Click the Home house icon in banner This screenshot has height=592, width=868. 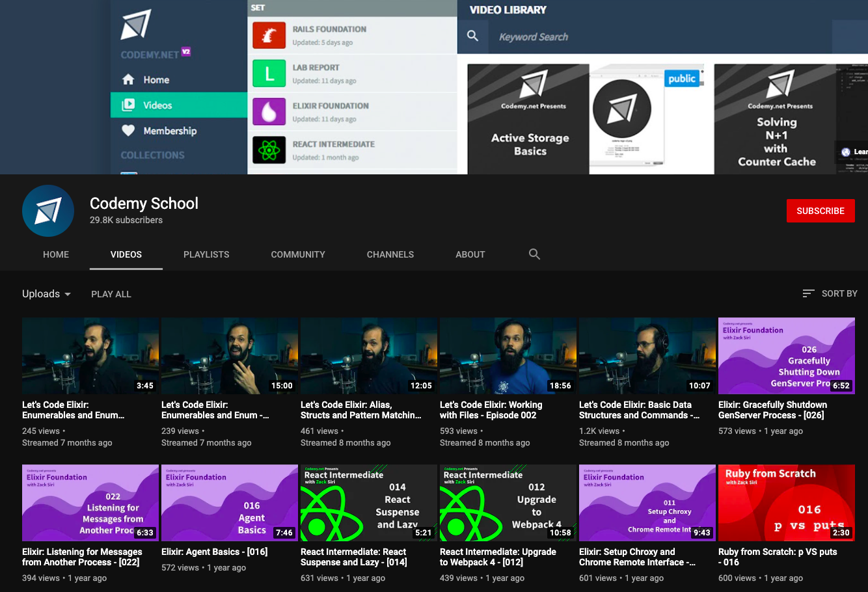point(128,79)
